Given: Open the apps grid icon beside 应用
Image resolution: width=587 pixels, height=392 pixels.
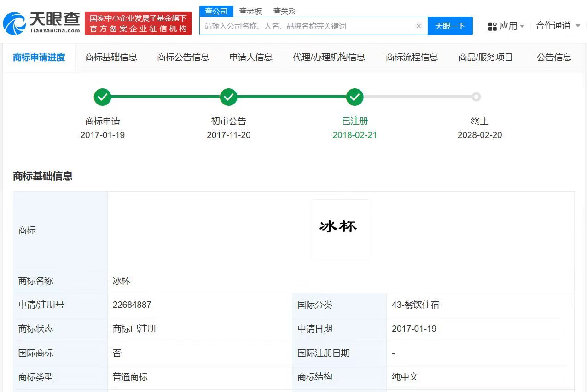Looking at the screenshot, I should [492, 26].
